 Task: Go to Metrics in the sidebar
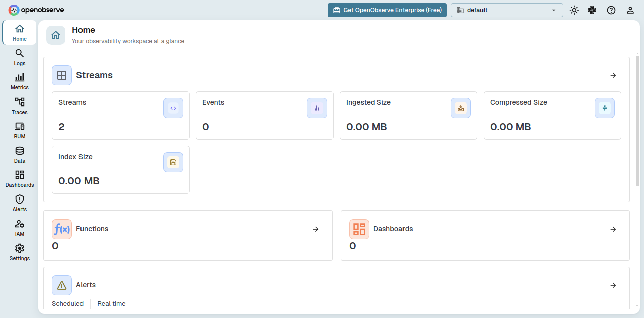(x=20, y=81)
